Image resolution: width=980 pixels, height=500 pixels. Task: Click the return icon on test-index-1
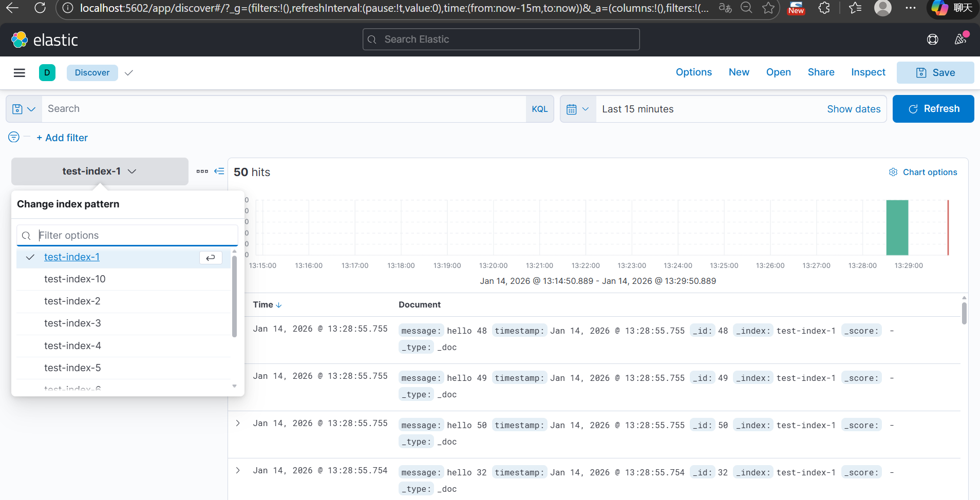pyautogui.click(x=211, y=258)
